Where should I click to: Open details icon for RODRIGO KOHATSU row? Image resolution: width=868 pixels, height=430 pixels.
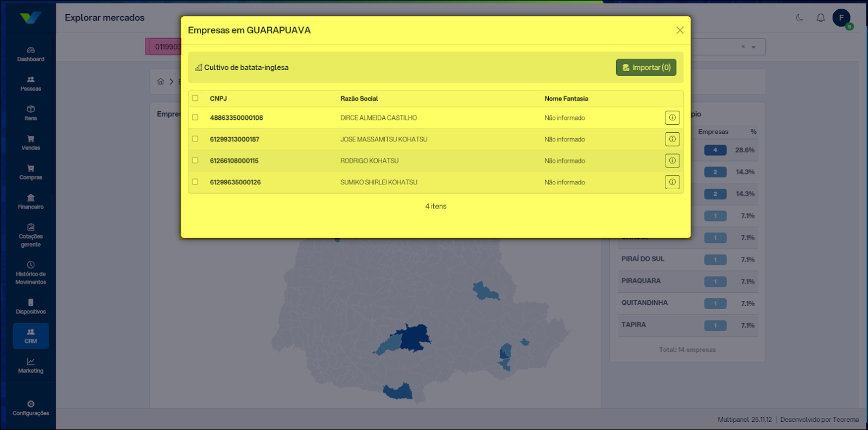(x=672, y=161)
